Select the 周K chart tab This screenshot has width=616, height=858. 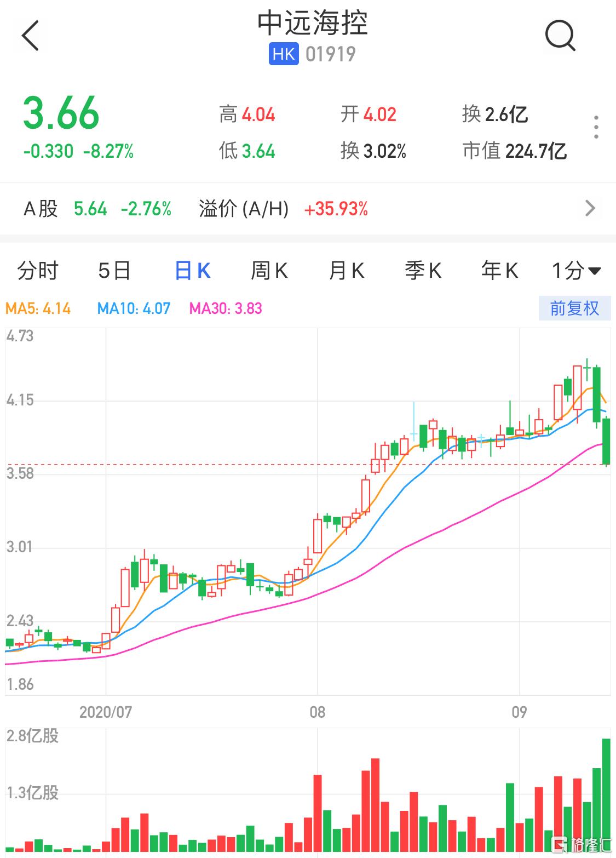coord(269,271)
